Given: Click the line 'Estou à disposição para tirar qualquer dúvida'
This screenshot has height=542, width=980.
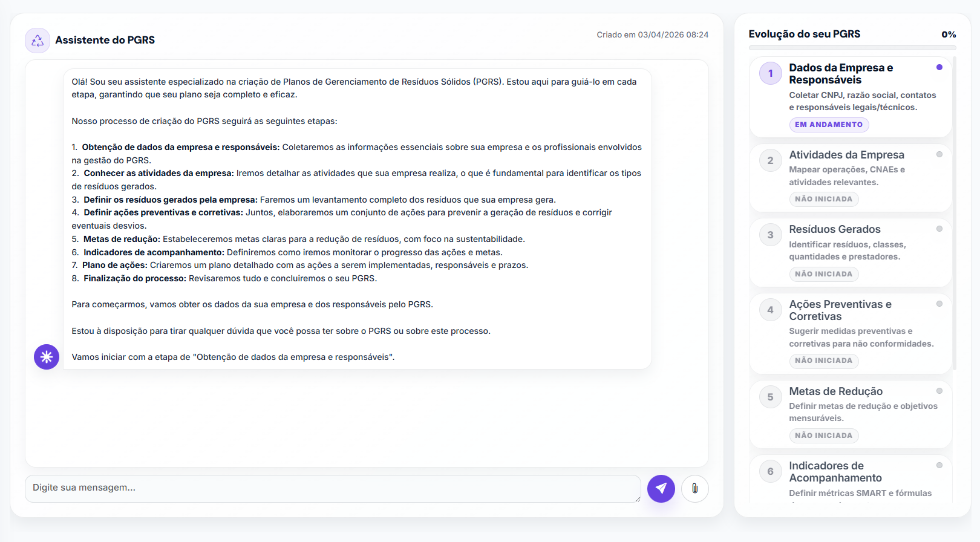Looking at the screenshot, I should pos(281,331).
